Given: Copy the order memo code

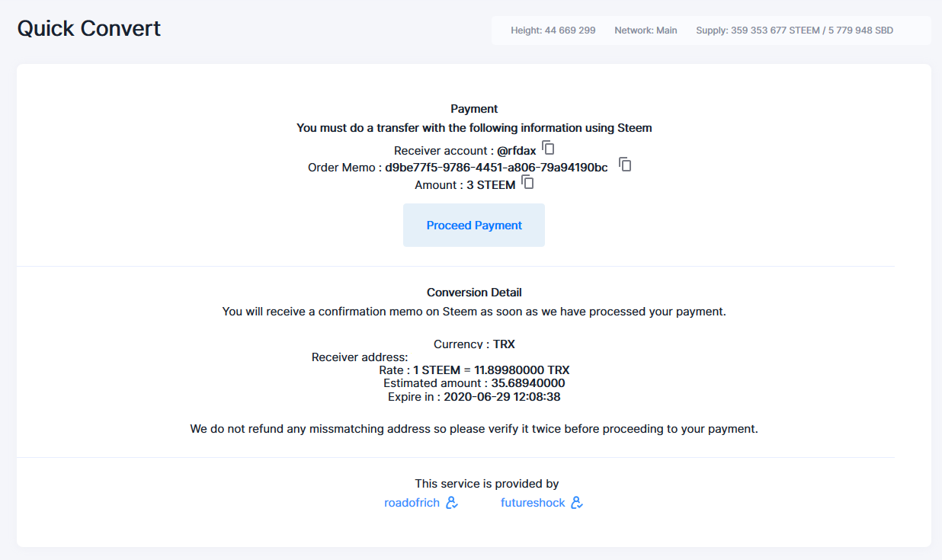Looking at the screenshot, I should [625, 165].
